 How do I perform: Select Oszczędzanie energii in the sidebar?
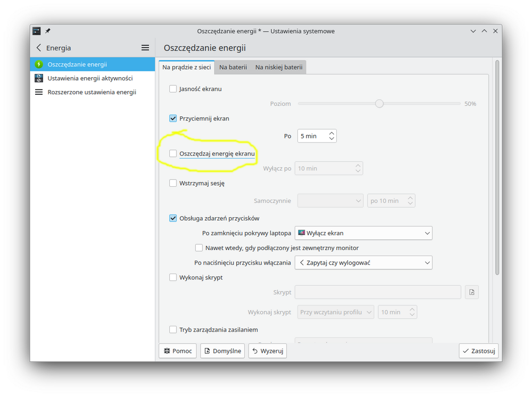coord(77,64)
